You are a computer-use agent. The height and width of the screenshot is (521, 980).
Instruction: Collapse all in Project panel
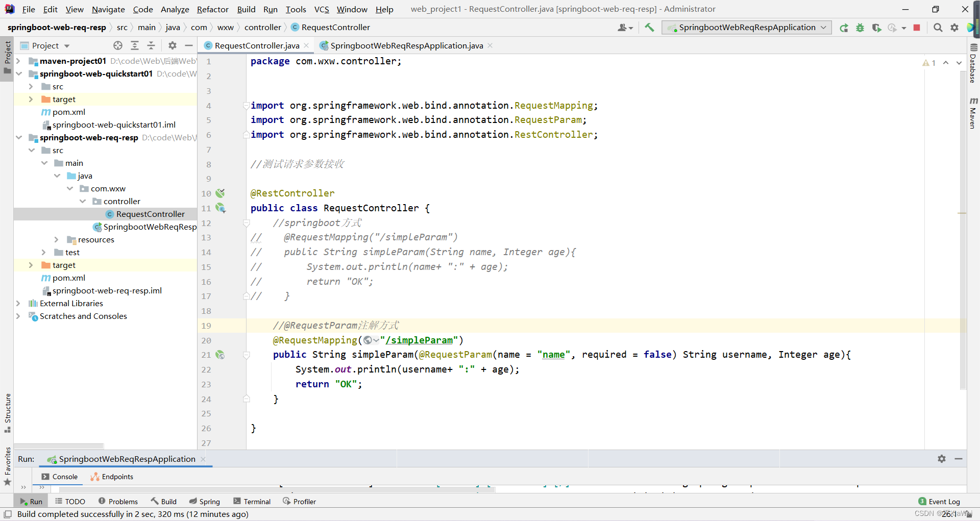(151, 45)
